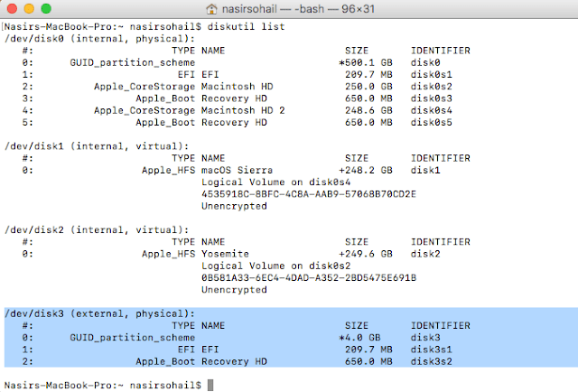
Task: Click the '248.6 GB' size value
Action: tap(368, 110)
